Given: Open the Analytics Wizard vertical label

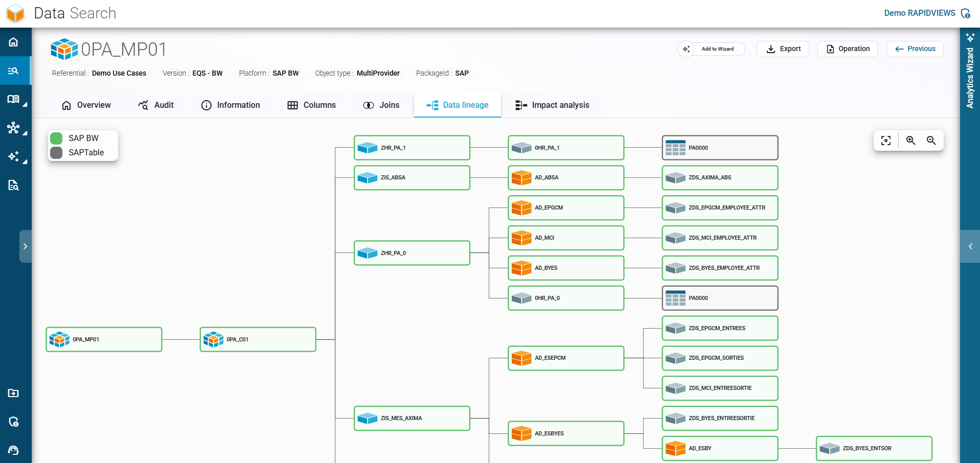Looking at the screenshot, I should tap(970, 78).
